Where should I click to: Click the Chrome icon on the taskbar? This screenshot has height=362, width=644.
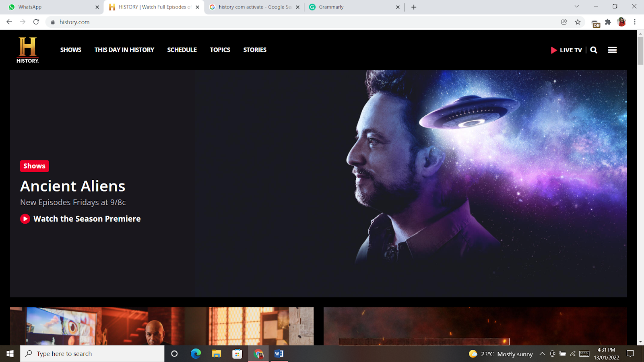click(258, 354)
